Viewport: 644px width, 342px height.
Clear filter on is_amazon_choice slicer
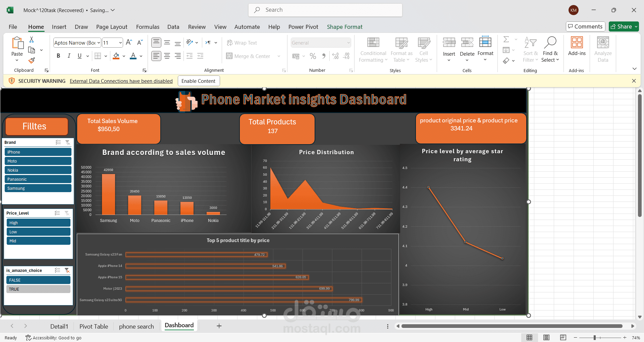tap(67, 270)
